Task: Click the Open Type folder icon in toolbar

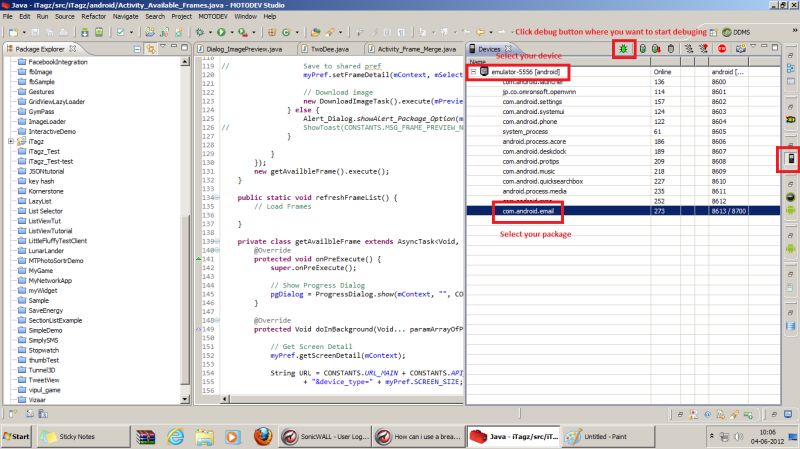Action: click(x=315, y=32)
